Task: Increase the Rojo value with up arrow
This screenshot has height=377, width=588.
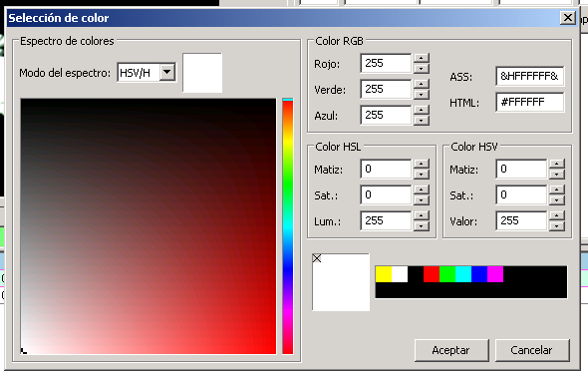Action: pyautogui.click(x=422, y=58)
